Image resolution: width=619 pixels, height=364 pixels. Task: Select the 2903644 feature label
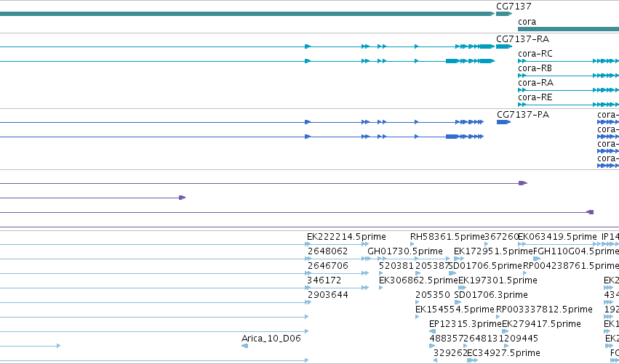tap(327, 296)
